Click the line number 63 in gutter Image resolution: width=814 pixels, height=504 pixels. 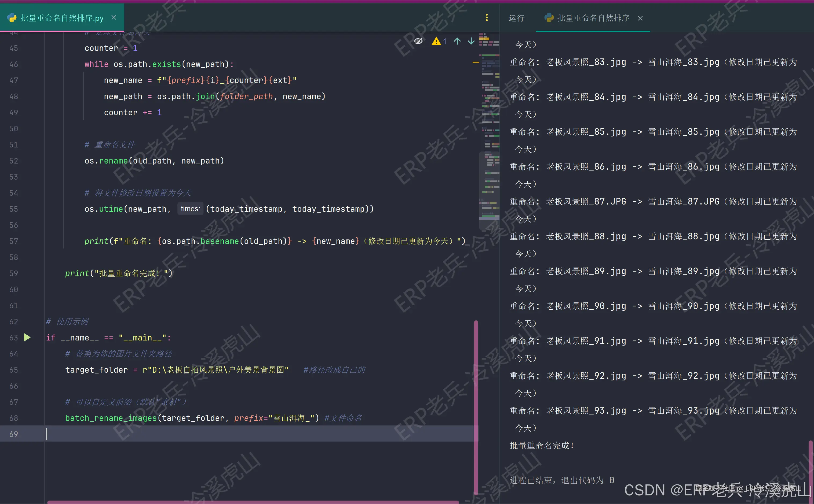coord(14,338)
